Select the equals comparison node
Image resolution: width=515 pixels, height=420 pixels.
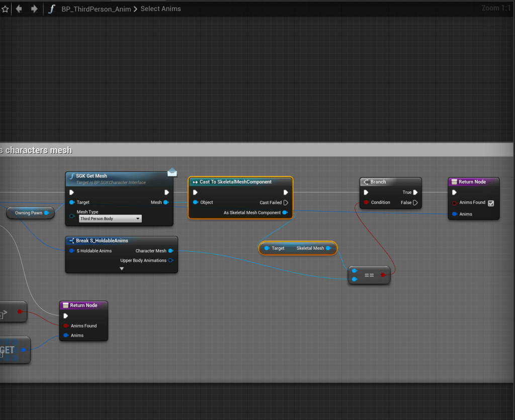(x=369, y=275)
